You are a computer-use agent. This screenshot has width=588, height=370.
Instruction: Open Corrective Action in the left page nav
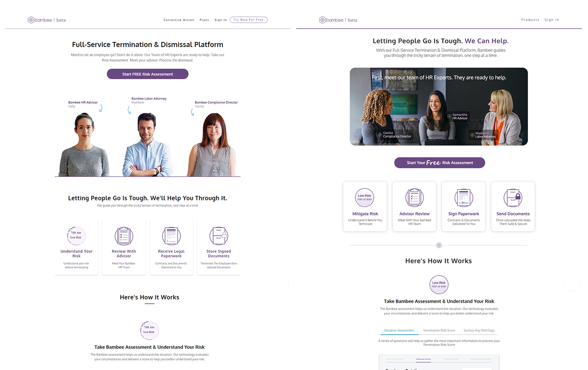(x=179, y=20)
